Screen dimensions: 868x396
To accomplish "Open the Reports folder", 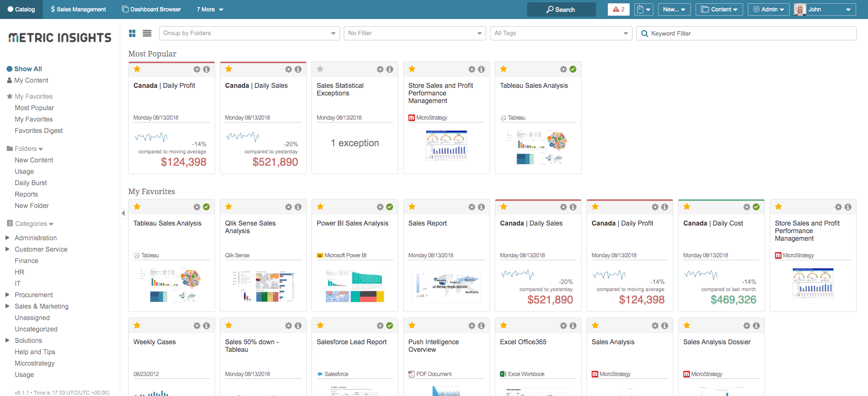I will [x=26, y=194].
